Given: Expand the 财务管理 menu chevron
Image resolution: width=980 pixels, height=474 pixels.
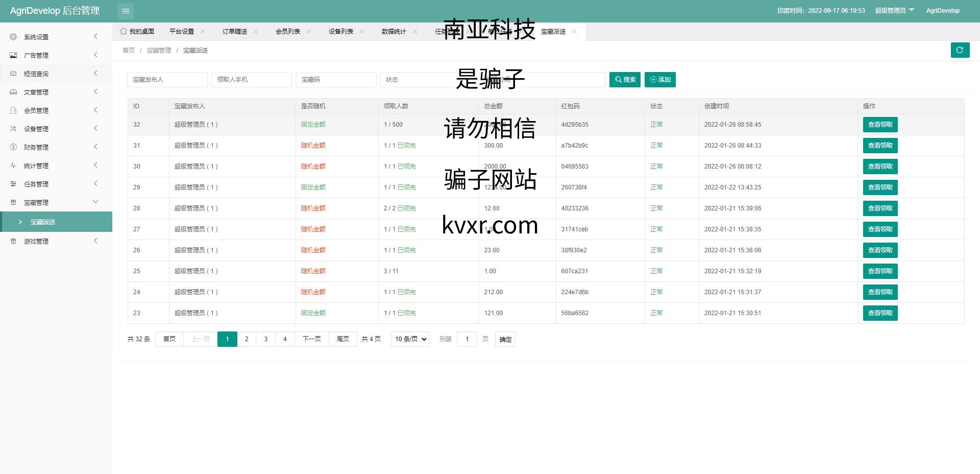Looking at the screenshot, I should point(95,147).
